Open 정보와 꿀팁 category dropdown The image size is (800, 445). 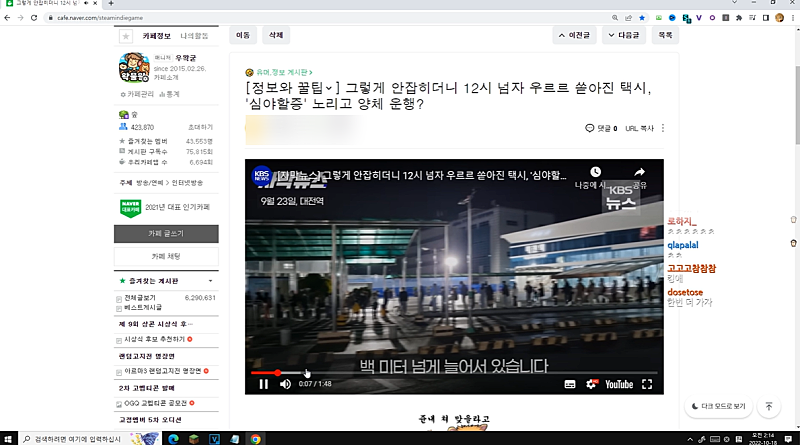click(x=293, y=88)
